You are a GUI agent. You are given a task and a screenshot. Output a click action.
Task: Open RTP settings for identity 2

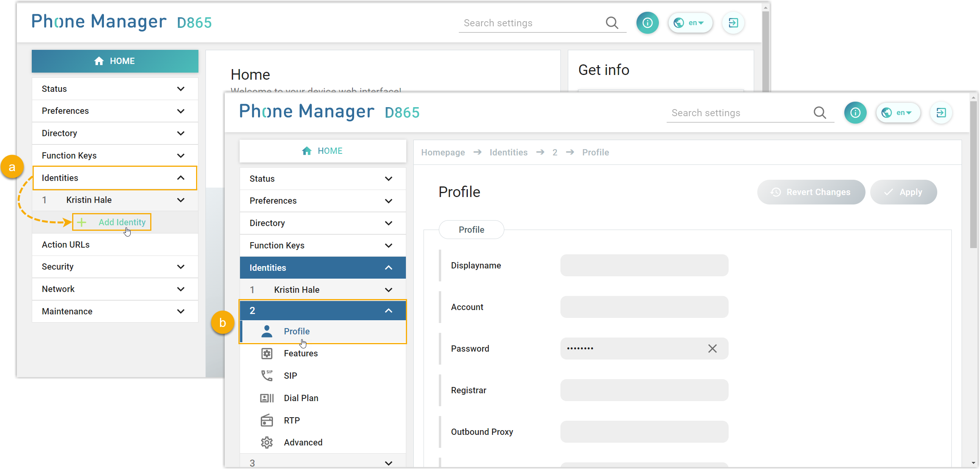point(291,420)
